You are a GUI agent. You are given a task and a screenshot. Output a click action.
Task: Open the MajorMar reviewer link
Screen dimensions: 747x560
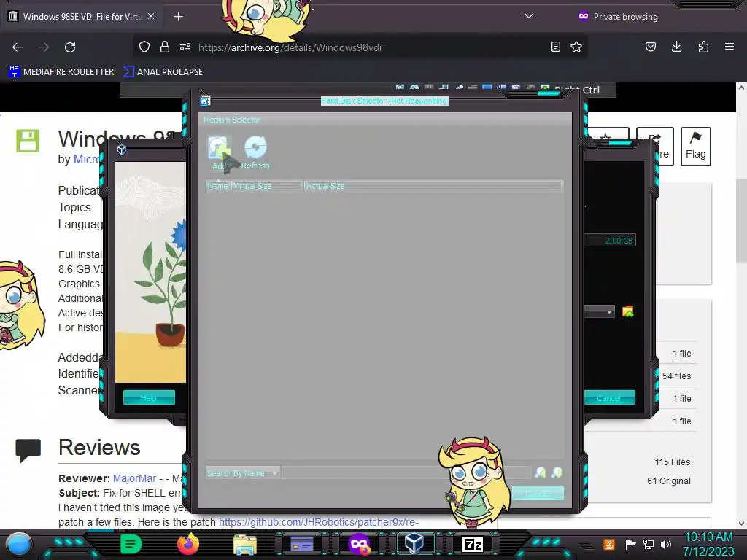click(134, 478)
